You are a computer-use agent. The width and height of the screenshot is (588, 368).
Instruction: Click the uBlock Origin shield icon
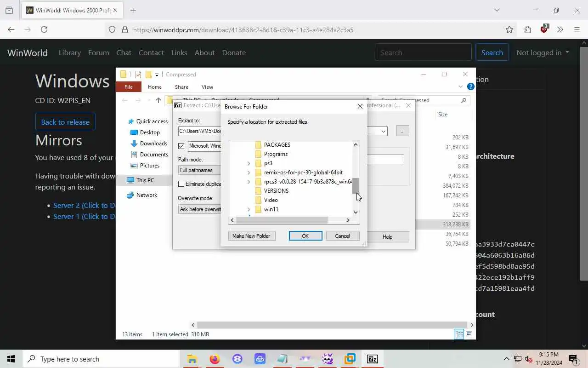point(544,29)
